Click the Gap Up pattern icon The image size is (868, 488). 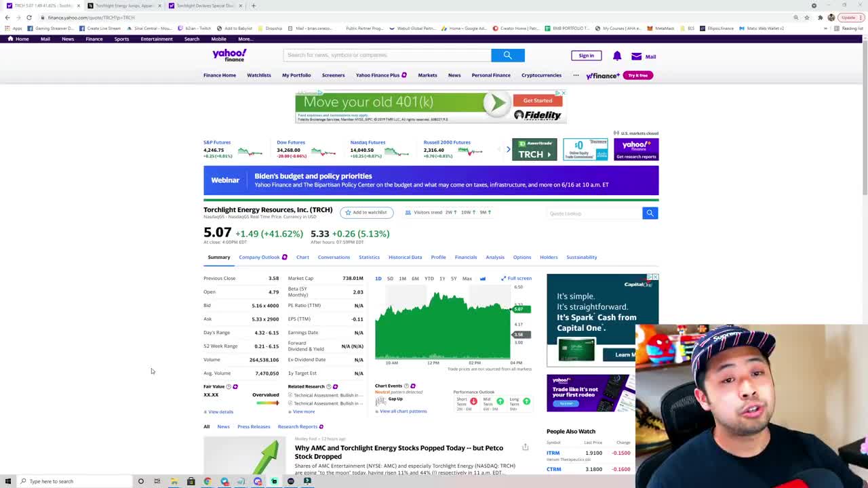380,401
